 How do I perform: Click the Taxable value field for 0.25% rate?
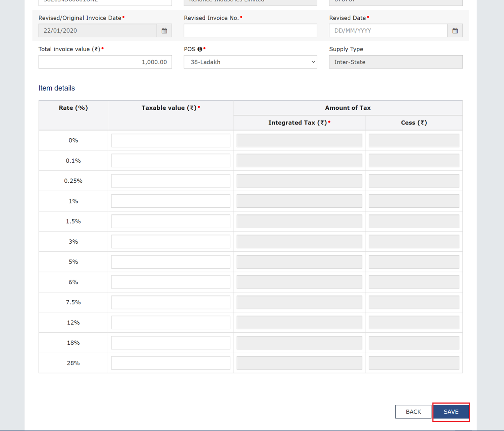[170, 181]
